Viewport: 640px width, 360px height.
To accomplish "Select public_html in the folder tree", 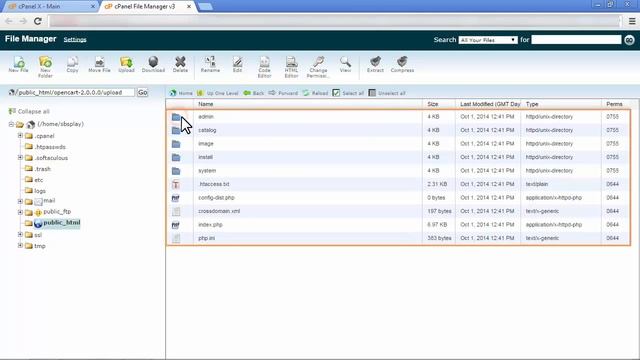I will [x=62, y=223].
